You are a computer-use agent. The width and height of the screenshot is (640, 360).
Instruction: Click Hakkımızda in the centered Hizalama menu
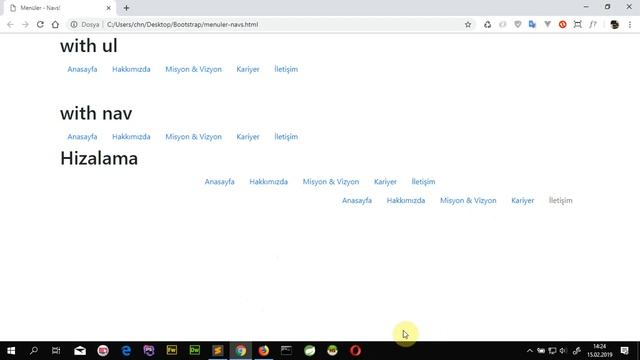(269, 182)
